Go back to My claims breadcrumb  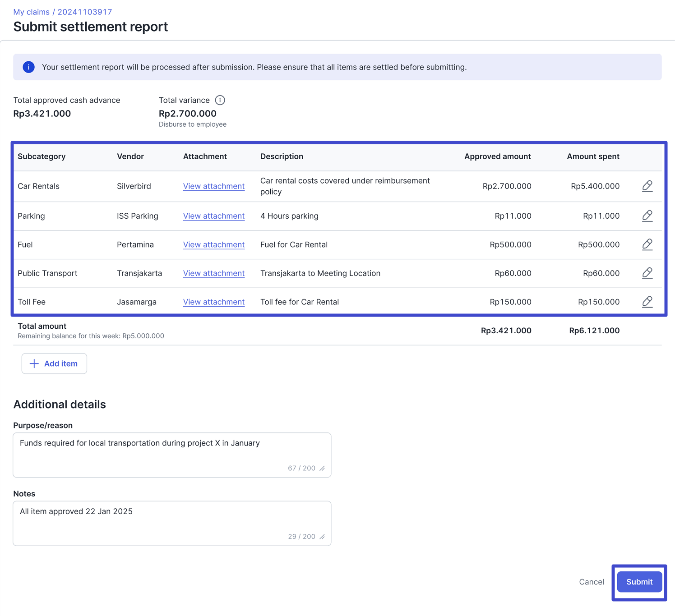31,12
